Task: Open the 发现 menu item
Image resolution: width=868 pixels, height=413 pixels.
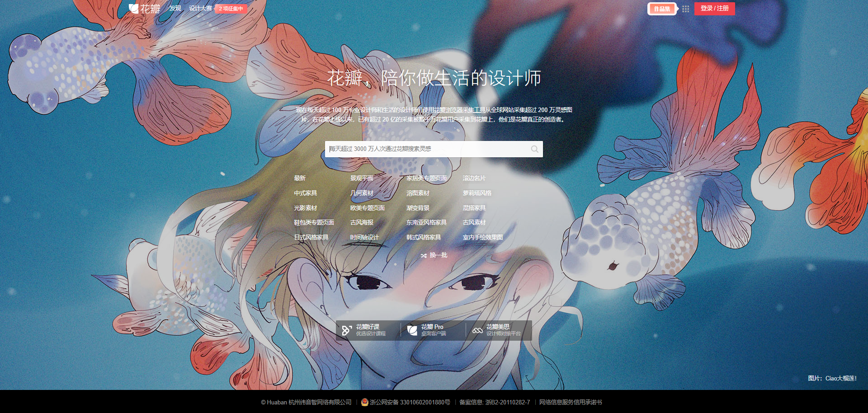Action: click(x=175, y=9)
